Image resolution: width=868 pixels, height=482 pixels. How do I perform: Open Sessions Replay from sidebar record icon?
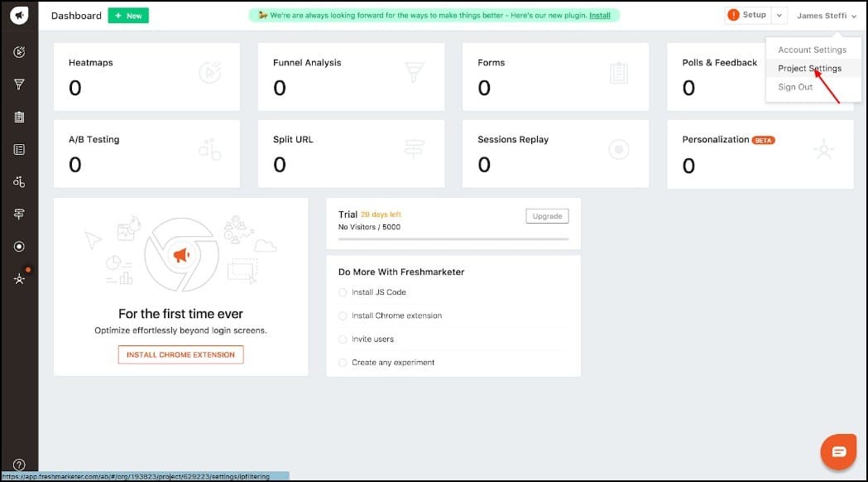(19, 246)
